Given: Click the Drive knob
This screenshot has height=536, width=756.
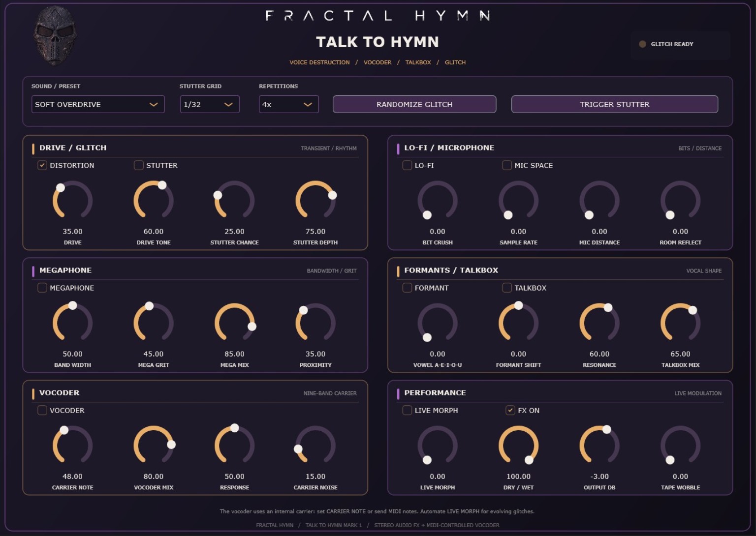Looking at the screenshot, I should tap(73, 200).
